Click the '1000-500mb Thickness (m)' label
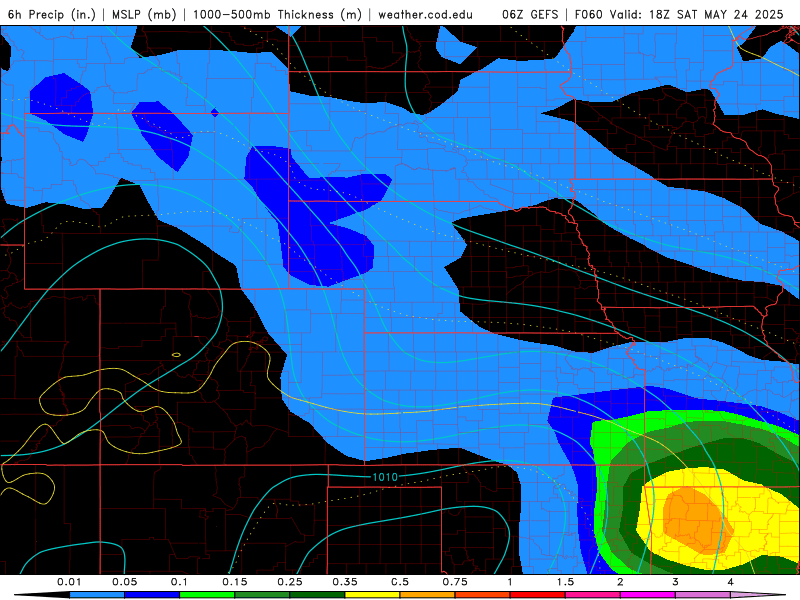Image resolution: width=800 pixels, height=600 pixels. pyautogui.click(x=277, y=14)
